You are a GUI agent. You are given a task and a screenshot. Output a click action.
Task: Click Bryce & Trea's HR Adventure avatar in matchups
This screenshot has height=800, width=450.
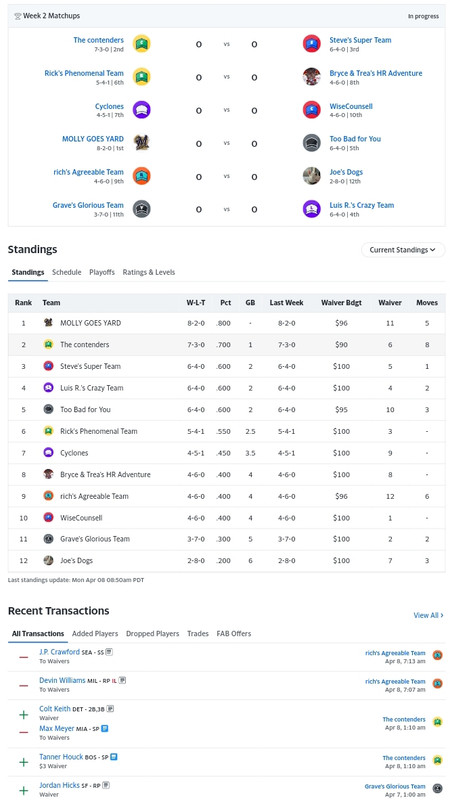311,77
